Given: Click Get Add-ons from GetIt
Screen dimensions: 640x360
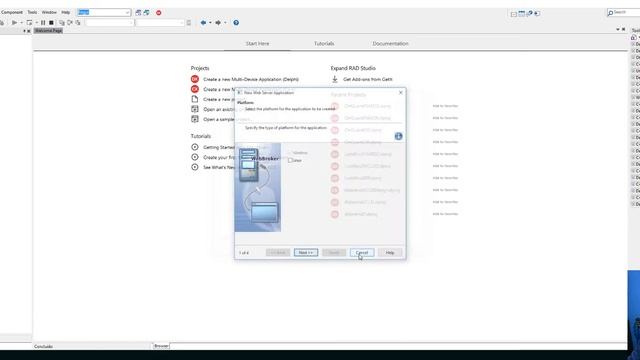Looking at the screenshot, I should [x=367, y=79].
